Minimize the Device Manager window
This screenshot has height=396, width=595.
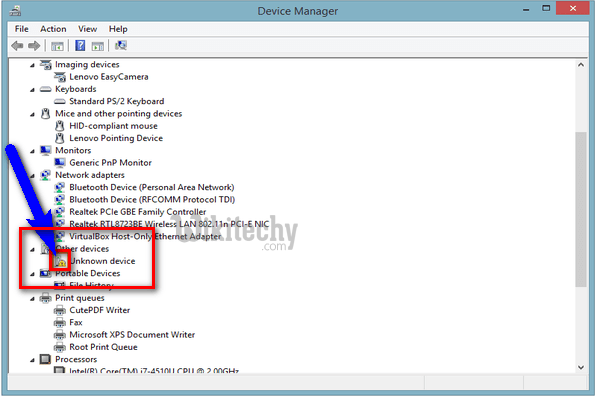[x=526, y=9]
